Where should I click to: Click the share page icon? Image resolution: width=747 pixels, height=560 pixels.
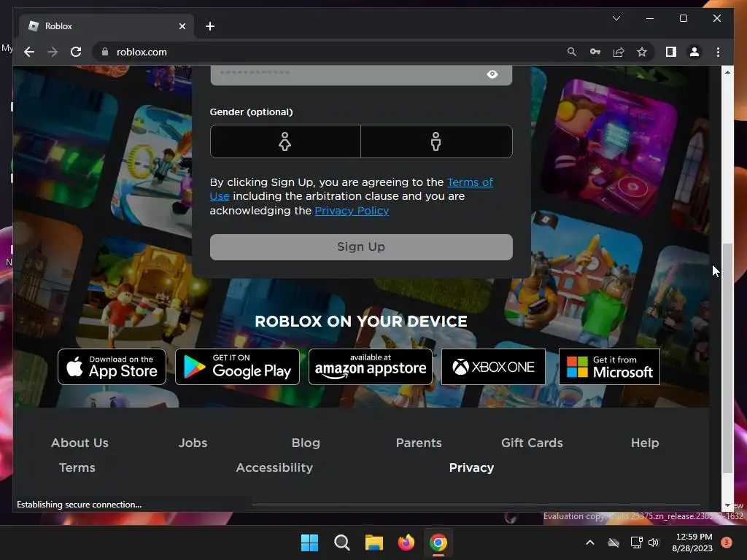click(619, 52)
